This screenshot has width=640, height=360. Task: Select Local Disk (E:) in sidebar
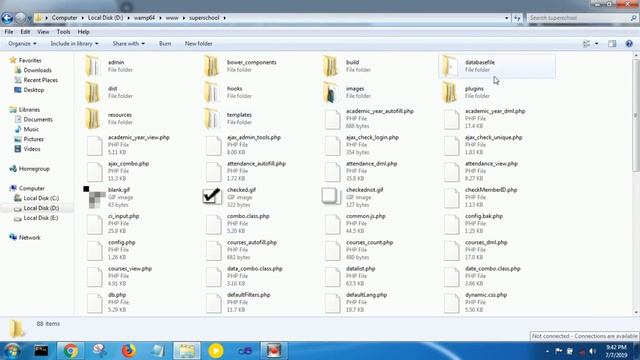pos(41,218)
